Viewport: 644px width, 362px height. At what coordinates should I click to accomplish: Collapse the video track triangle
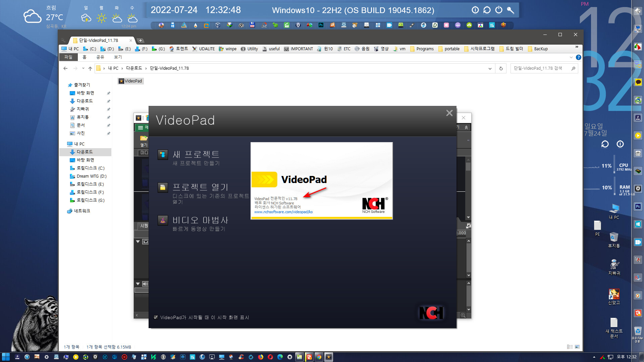click(x=138, y=242)
